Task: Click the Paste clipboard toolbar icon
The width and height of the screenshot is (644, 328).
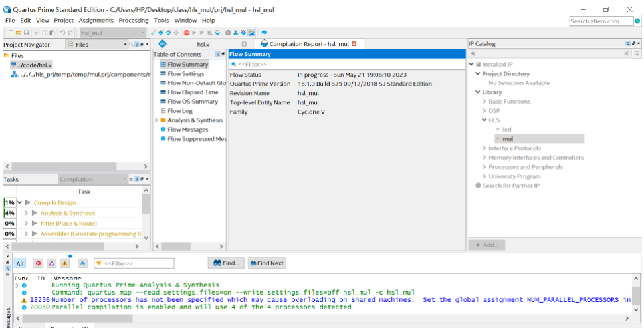Action: 52,33
